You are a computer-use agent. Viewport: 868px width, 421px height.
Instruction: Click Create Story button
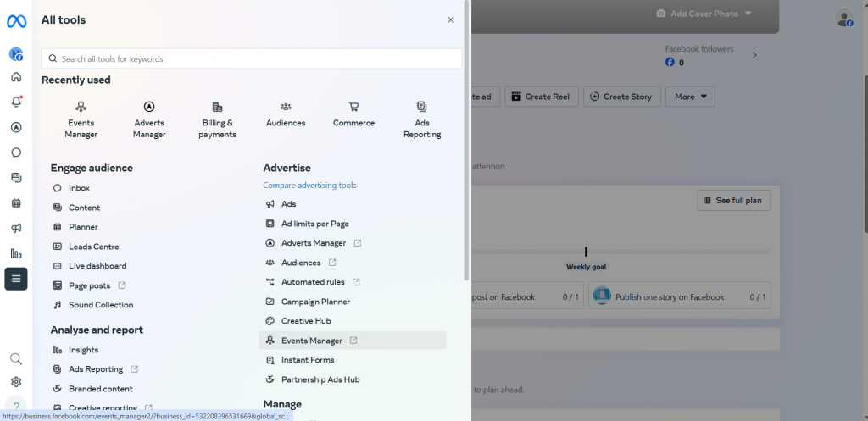pyautogui.click(x=621, y=97)
